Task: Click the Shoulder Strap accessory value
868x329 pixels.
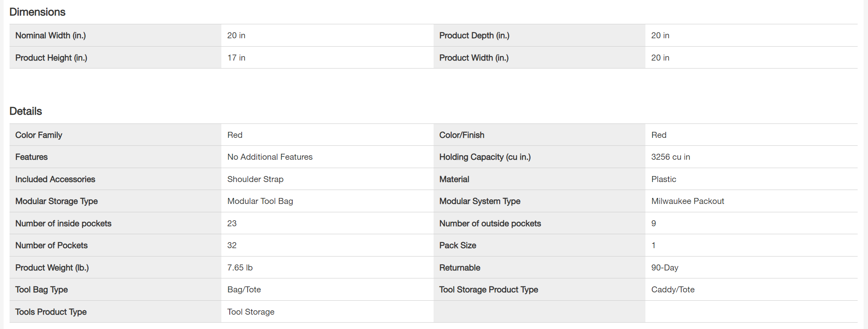Action: coord(255,179)
